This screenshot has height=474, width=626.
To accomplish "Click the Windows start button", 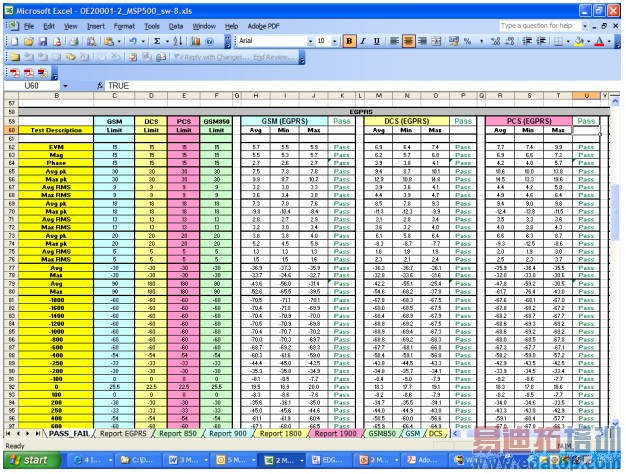I will [30, 460].
